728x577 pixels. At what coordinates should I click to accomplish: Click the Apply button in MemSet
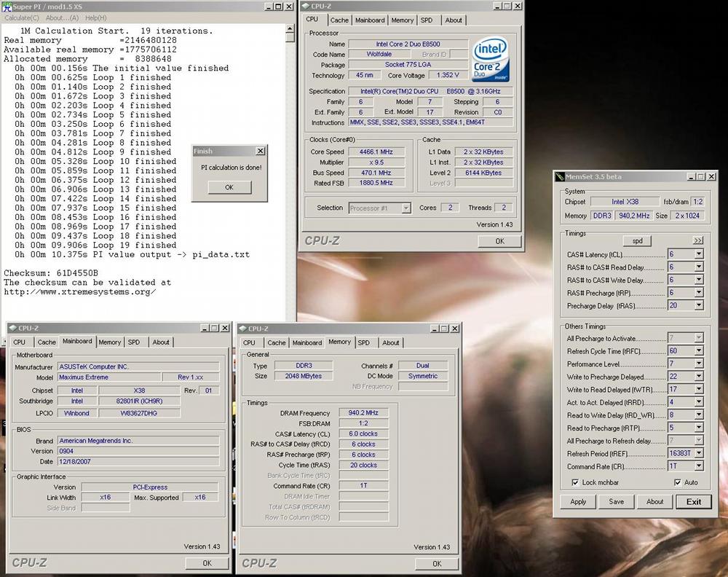point(578,501)
